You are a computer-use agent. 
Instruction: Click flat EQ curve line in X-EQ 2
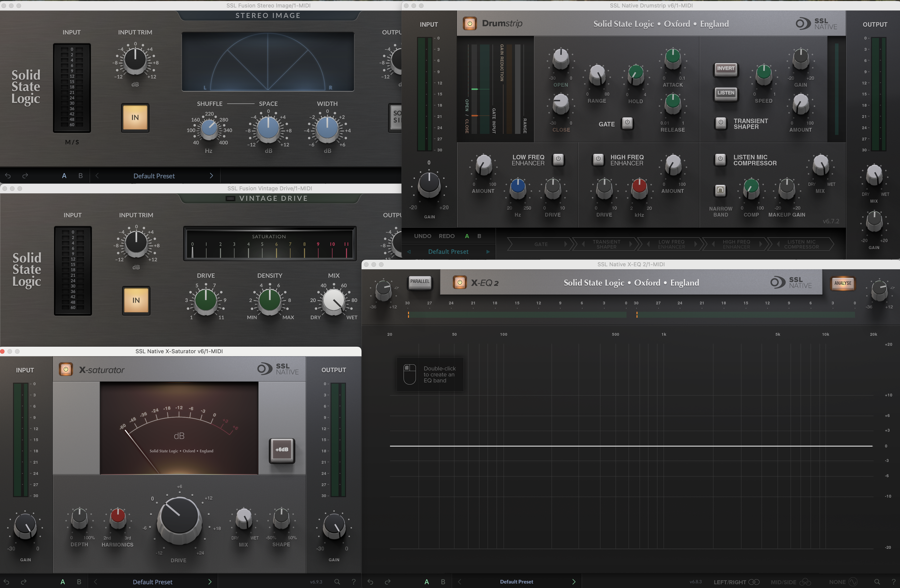631,446
